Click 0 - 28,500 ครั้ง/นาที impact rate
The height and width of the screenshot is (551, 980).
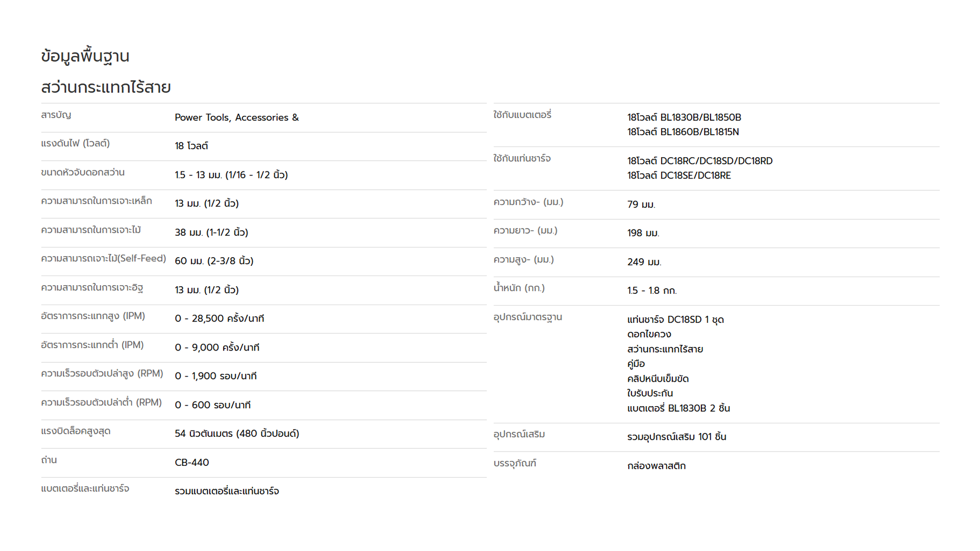click(219, 318)
